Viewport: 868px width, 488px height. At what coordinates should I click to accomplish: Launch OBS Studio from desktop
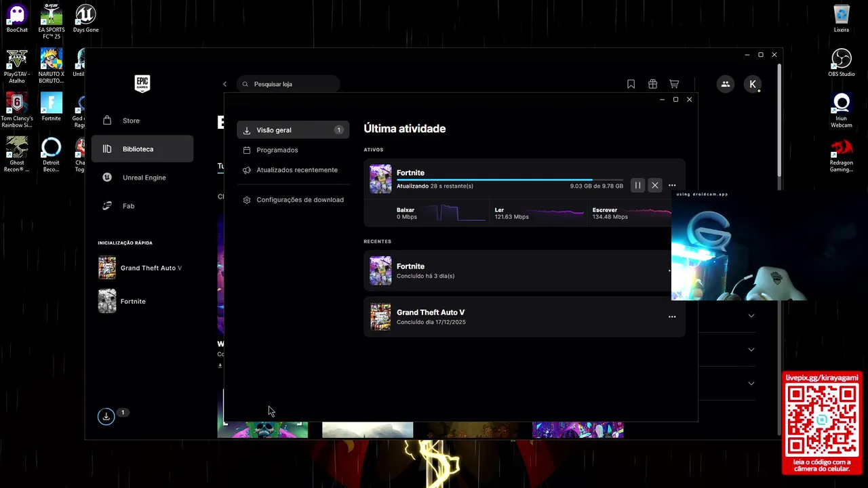842,62
